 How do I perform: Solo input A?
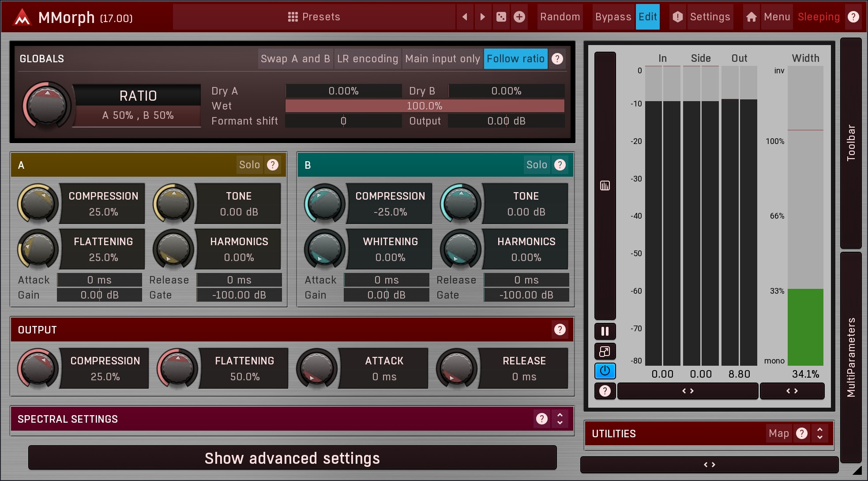click(x=249, y=165)
